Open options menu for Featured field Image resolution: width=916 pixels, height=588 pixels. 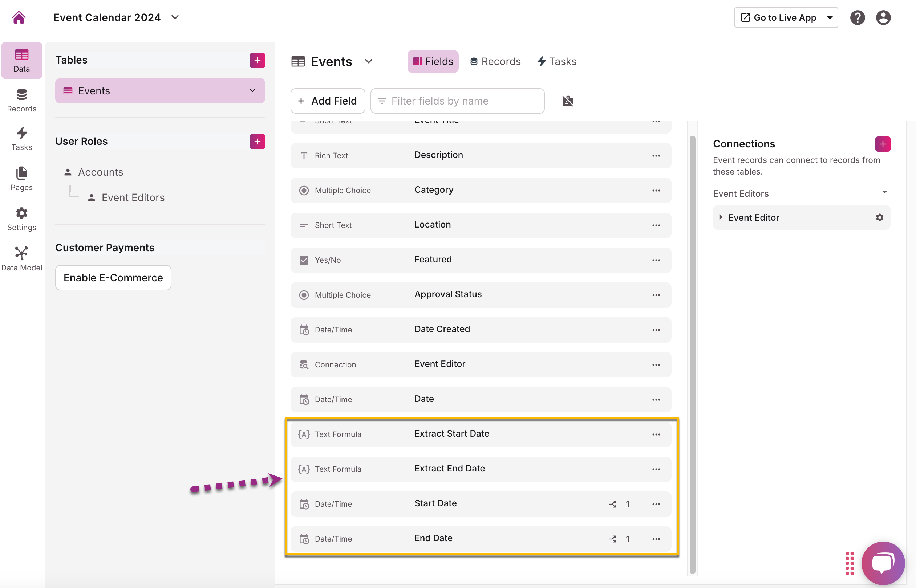pos(656,260)
